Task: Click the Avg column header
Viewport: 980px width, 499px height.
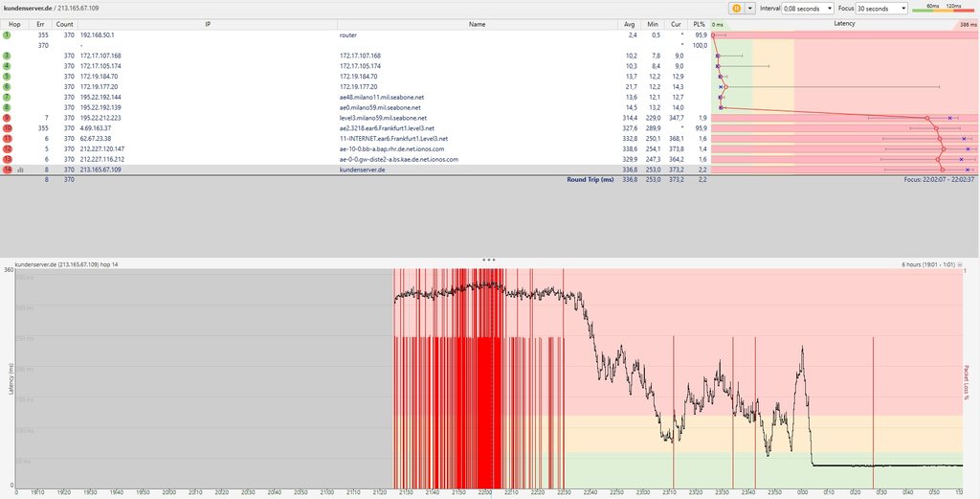Action: pyautogui.click(x=630, y=24)
